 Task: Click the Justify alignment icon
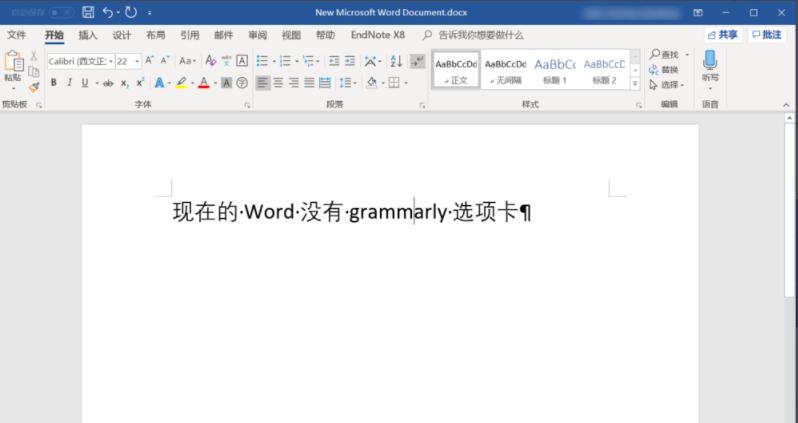click(309, 82)
